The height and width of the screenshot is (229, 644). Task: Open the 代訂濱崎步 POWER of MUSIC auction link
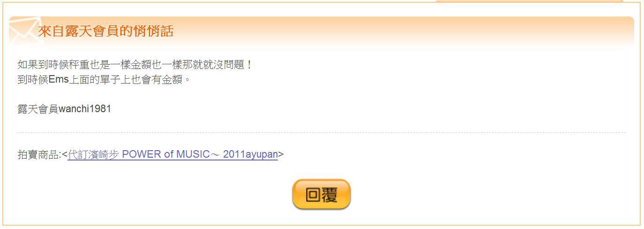(x=172, y=154)
